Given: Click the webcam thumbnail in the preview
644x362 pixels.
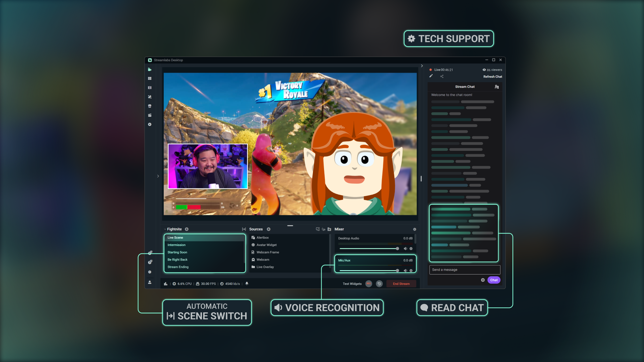Looking at the screenshot, I should tap(208, 167).
